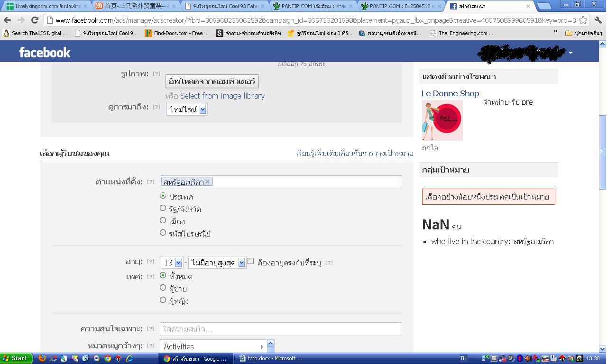Switch to the PANTIP.COM B12504518 tab
The width and height of the screenshot is (607, 364).
click(x=402, y=6)
